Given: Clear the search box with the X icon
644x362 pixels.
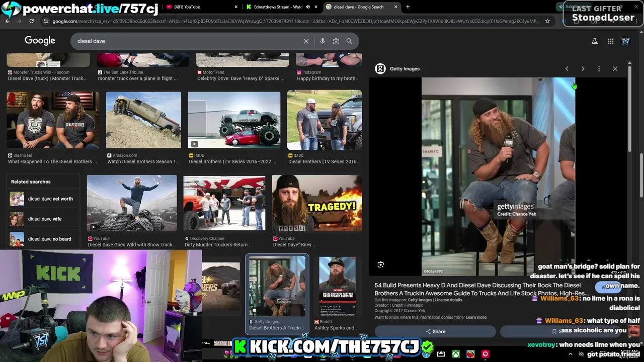Looking at the screenshot, I should (306, 41).
